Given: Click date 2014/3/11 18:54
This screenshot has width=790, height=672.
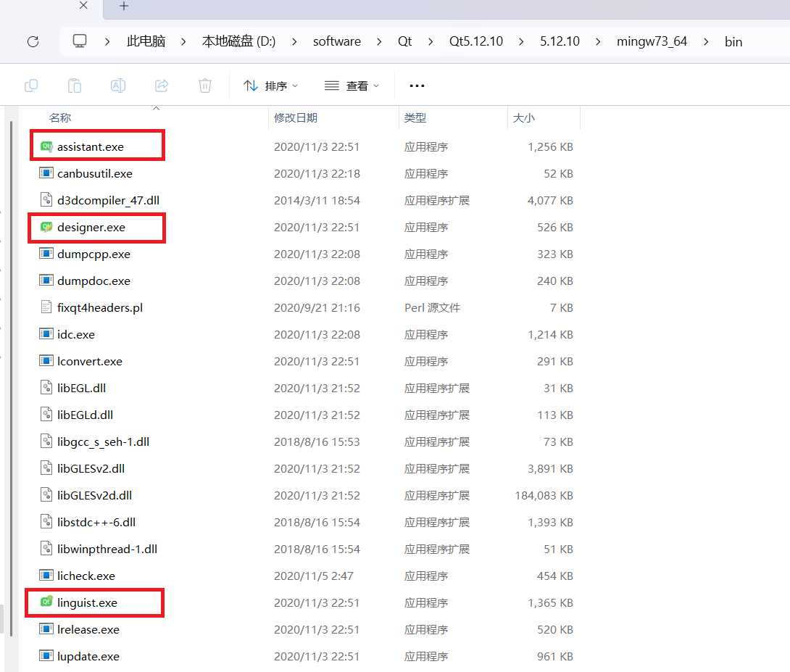Looking at the screenshot, I should point(317,200).
